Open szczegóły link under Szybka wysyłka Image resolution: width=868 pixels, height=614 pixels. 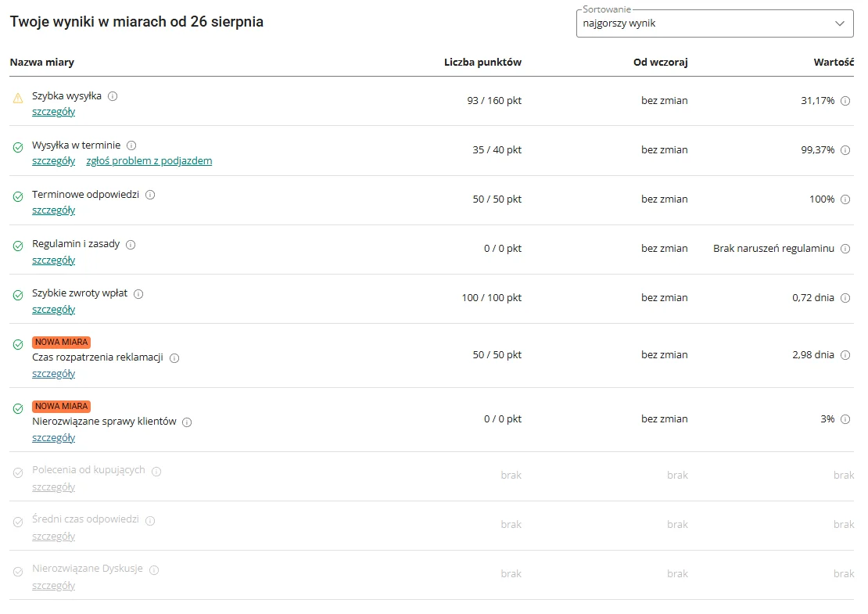click(x=54, y=112)
